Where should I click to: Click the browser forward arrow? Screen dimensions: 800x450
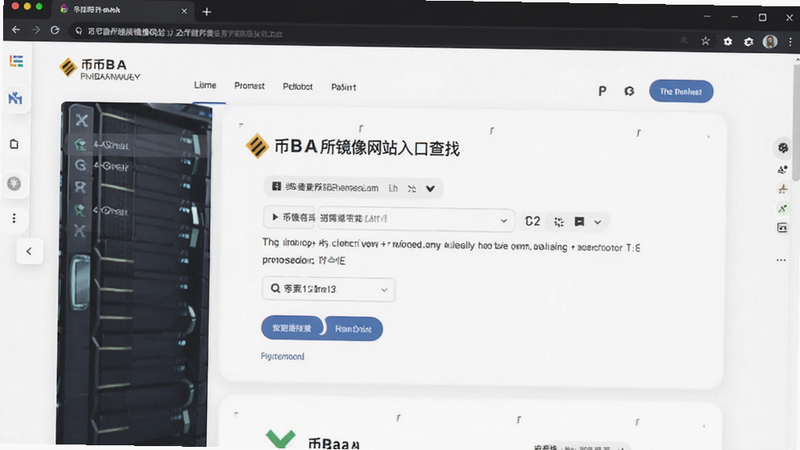tap(36, 30)
